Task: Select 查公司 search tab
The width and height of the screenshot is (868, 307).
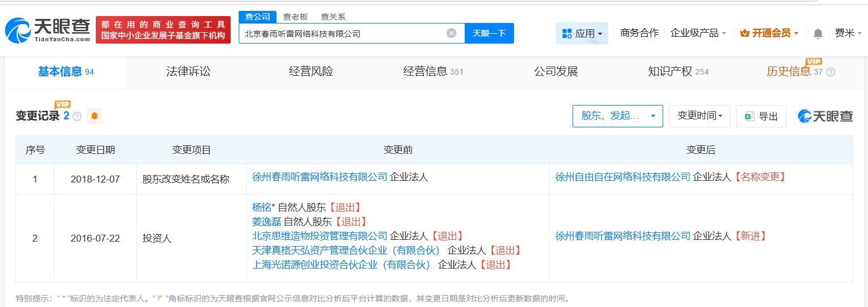Action: [258, 17]
